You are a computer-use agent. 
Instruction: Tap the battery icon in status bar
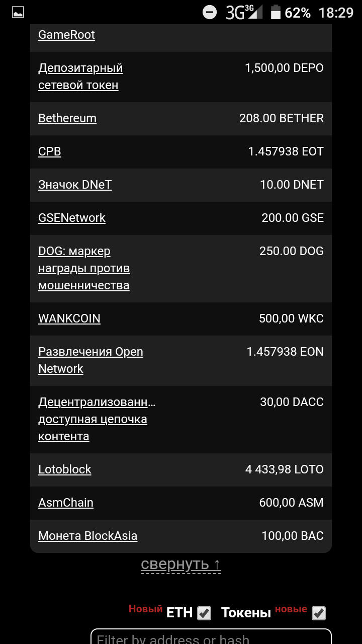click(276, 12)
